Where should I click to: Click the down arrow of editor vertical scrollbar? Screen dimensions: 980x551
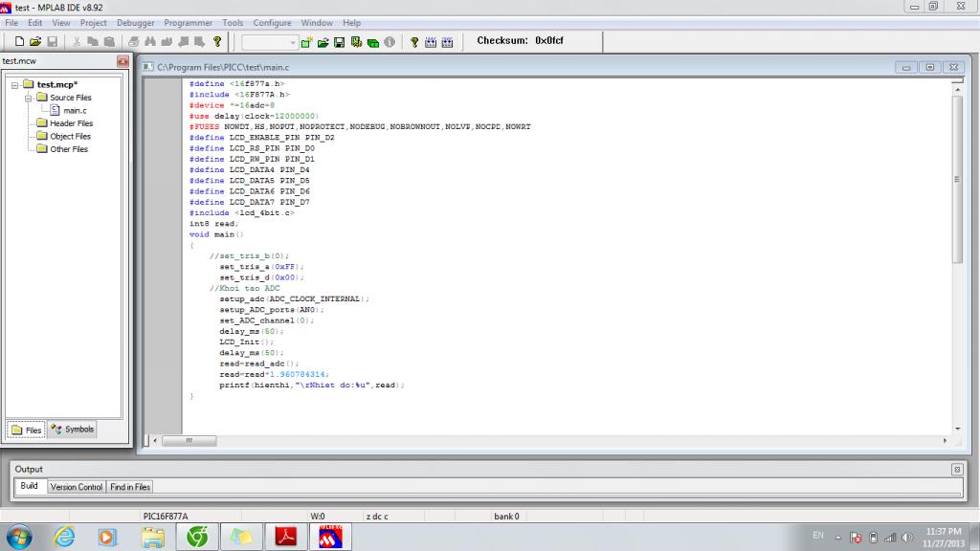958,429
